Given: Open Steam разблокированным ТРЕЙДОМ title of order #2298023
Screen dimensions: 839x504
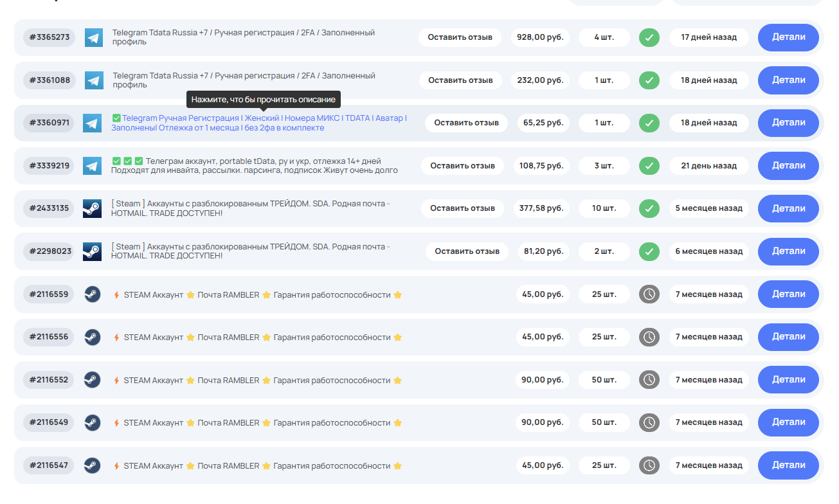Looking at the screenshot, I should (250, 251).
